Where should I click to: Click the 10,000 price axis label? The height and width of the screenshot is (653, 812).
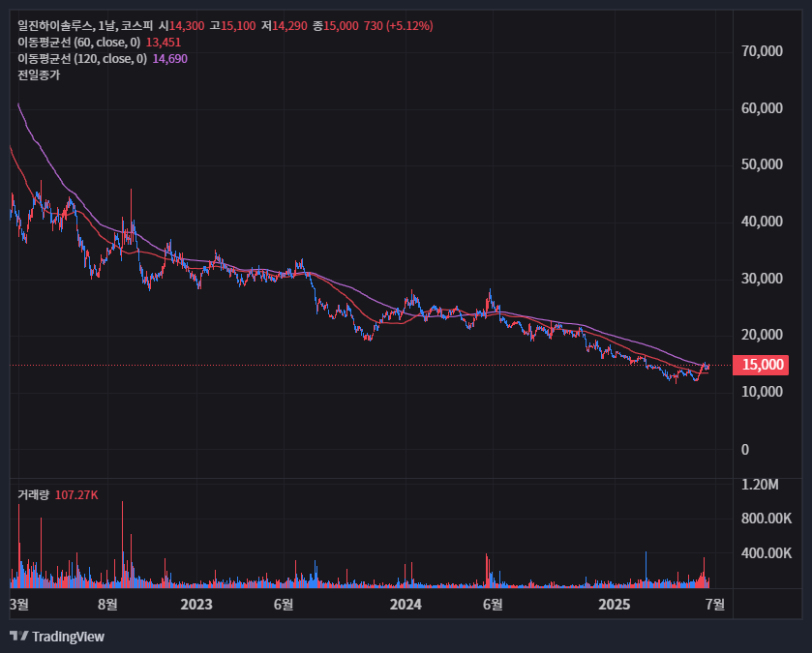(762, 392)
